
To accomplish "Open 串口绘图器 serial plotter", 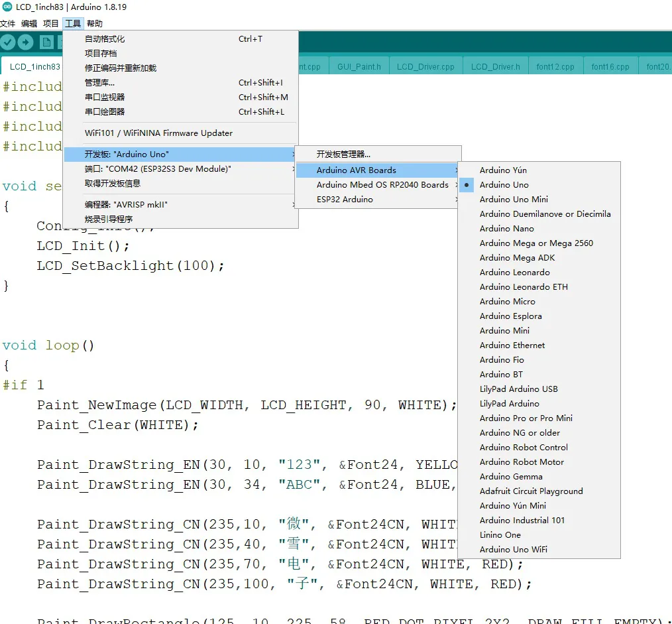I will [x=180, y=112].
